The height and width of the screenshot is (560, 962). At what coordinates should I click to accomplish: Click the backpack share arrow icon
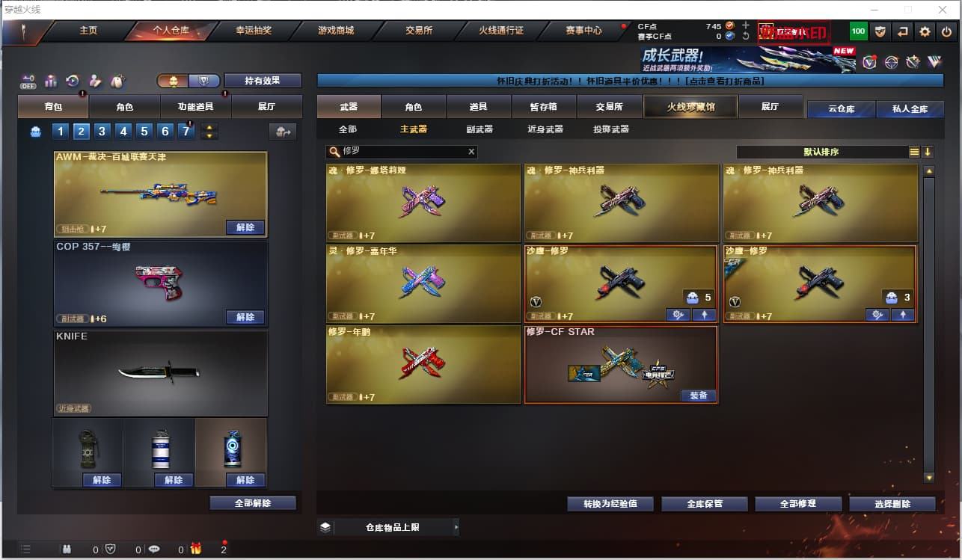coord(283,132)
